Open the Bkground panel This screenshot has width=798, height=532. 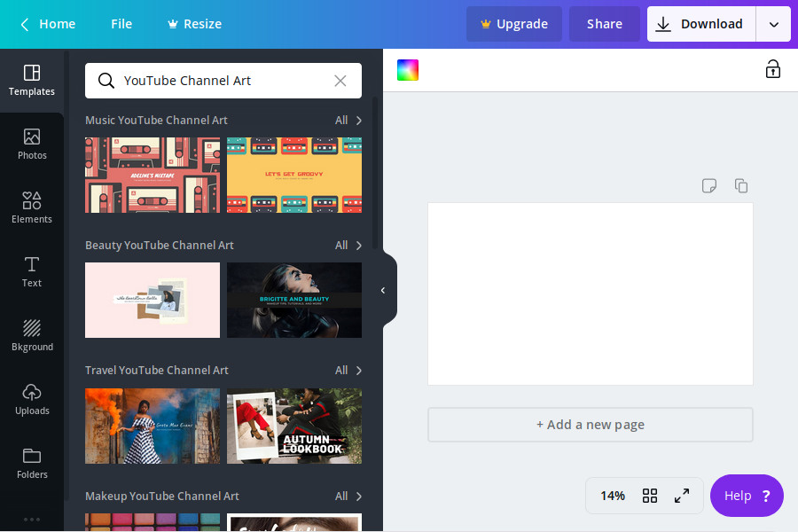pyautogui.click(x=32, y=335)
